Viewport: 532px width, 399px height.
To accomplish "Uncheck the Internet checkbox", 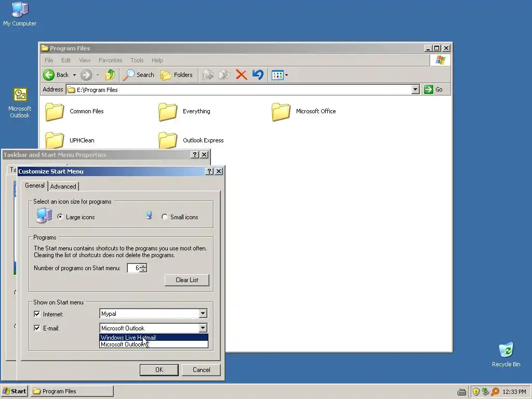I will 37,314.
